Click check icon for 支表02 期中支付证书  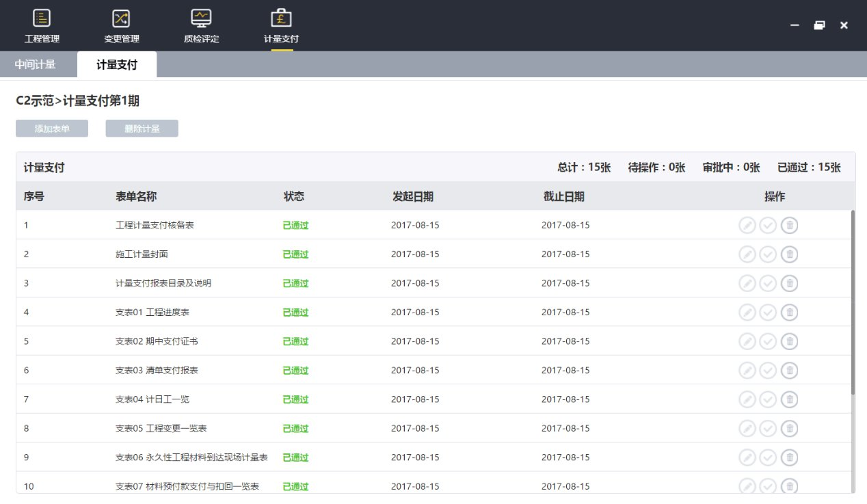tap(768, 341)
